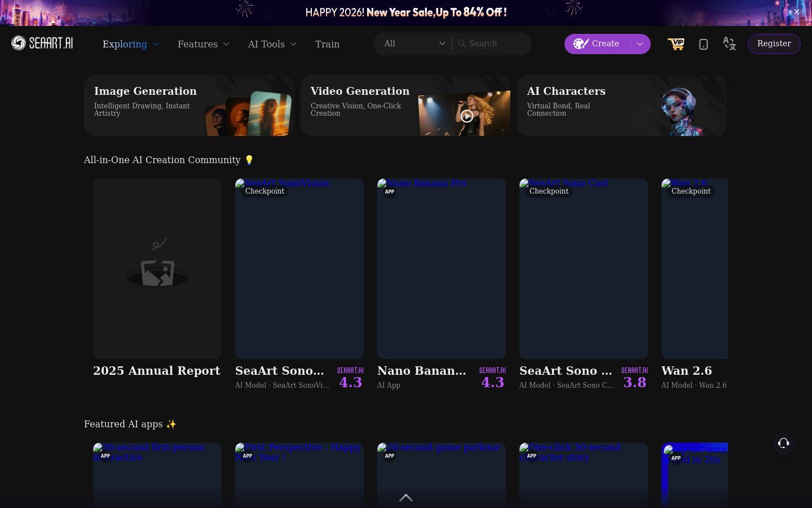812x508 pixels.
Task: Click the 3.8 rating on SeaArt Sono Cast
Action: click(634, 382)
